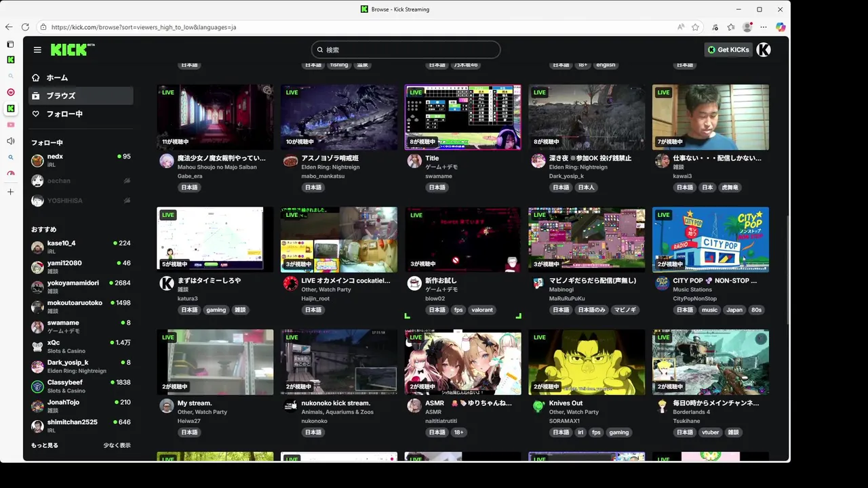This screenshot has height=488, width=868.
Task: Add a new tab with plus icon
Action: click(x=10, y=192)
